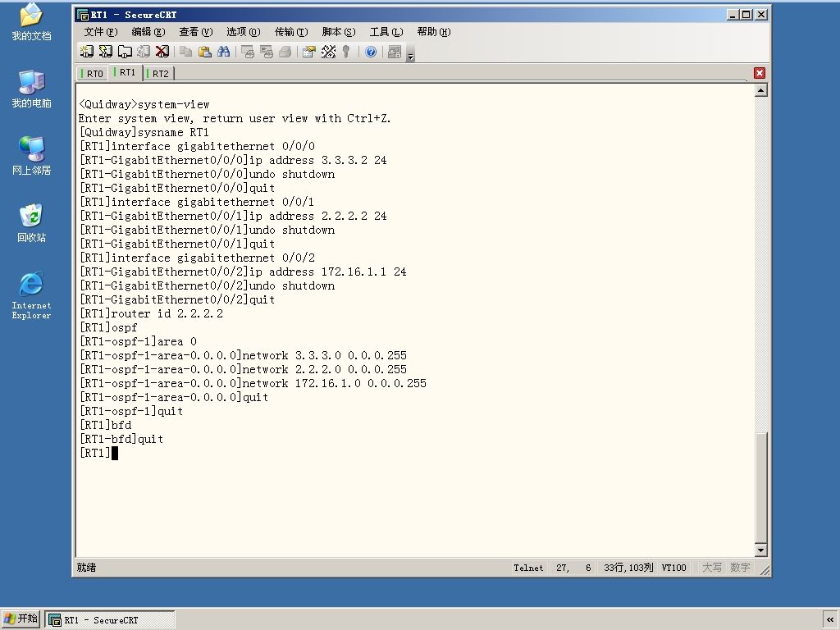Click the VT100 status bar entry

[x=673, y=568]
